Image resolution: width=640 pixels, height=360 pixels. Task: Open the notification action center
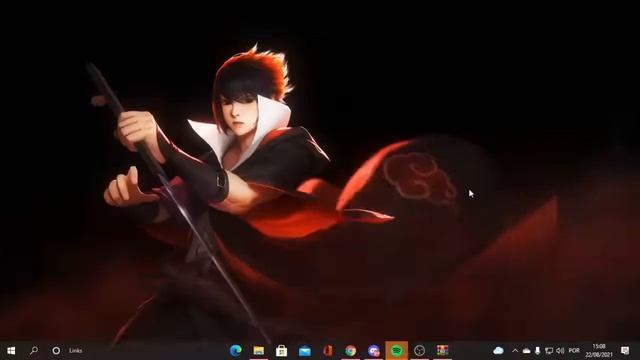click(625, 350)
